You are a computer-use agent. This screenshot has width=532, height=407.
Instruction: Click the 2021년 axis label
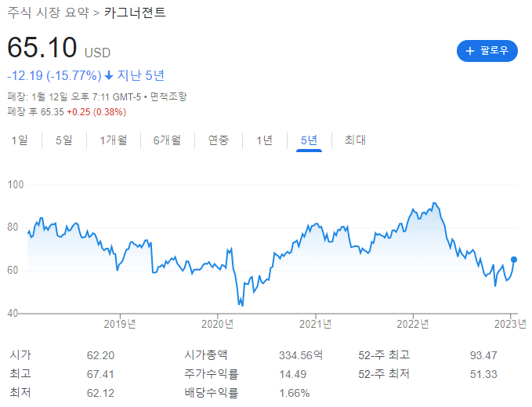[315, 324]
